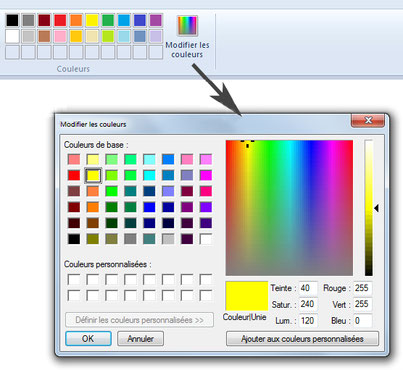Image resolution: width=403 pixels, height=370 pixels.
Task: Choose yellow swatch in ribbon top row
Action: [92, 20]
